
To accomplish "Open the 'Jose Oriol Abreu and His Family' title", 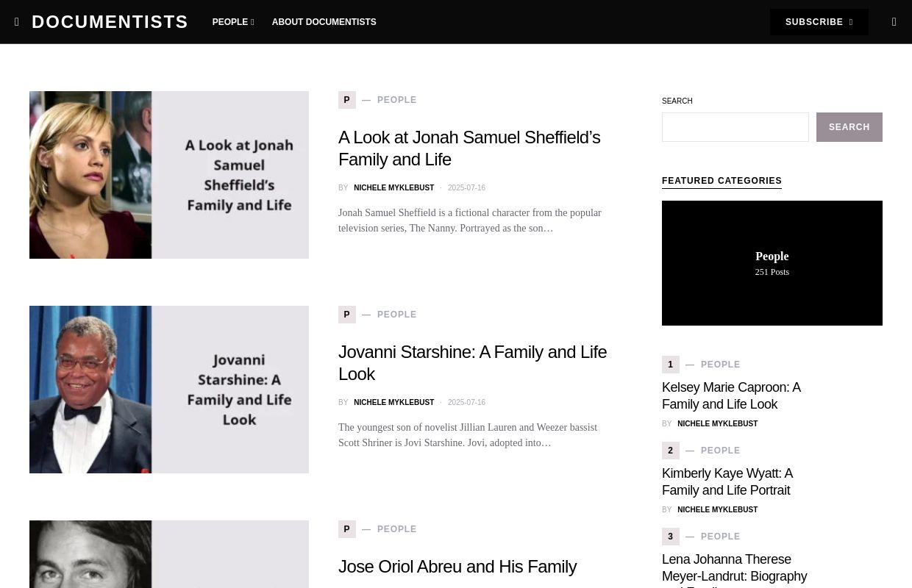I will [457, 567].
